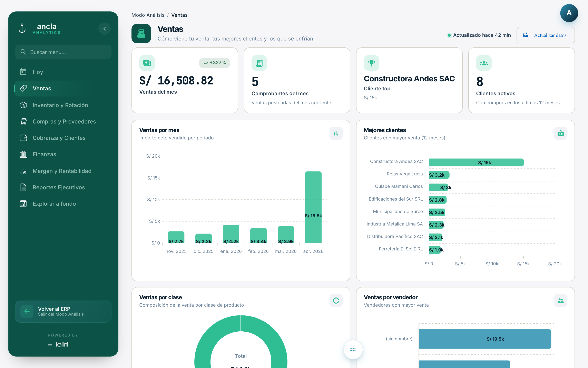Click the nov. 2025 bar S/ 2.7k

[176, 237]
